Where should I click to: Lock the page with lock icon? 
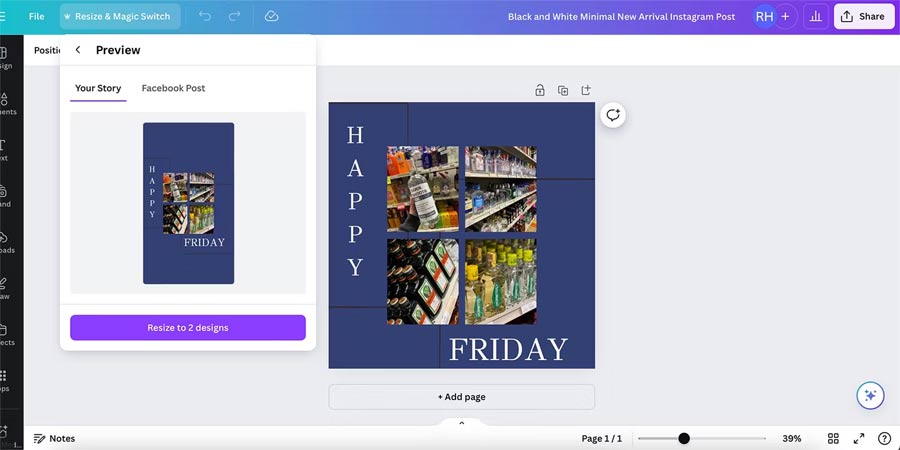point(540,90)
